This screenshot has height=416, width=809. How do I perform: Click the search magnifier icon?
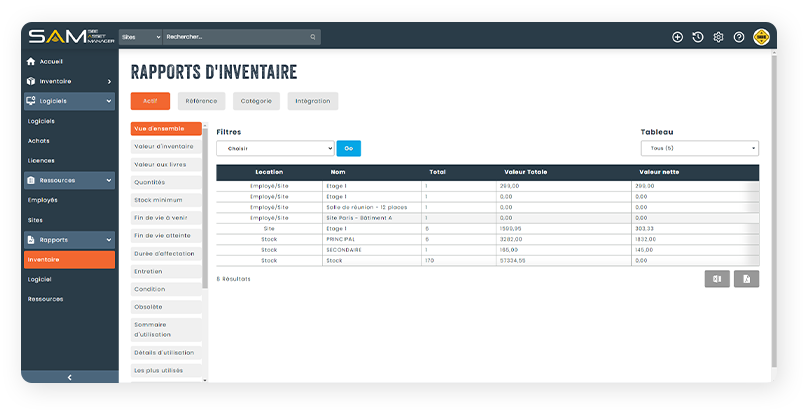pyautogui.click(x=313, y=37)
